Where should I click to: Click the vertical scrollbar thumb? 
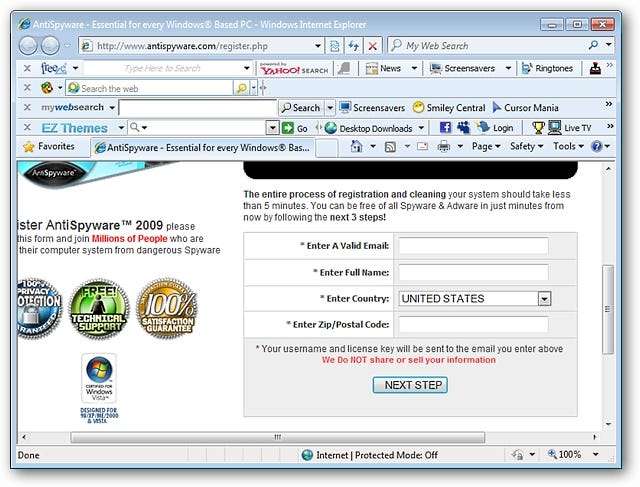tap(608, 309)
